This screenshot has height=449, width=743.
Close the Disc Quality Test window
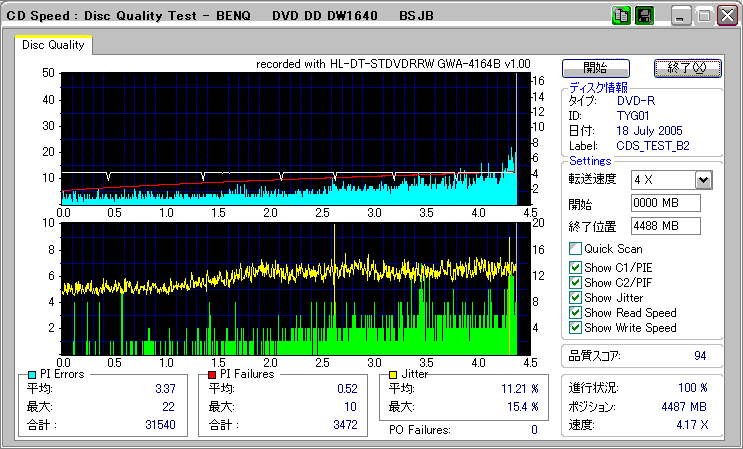[x=726, y=15]
